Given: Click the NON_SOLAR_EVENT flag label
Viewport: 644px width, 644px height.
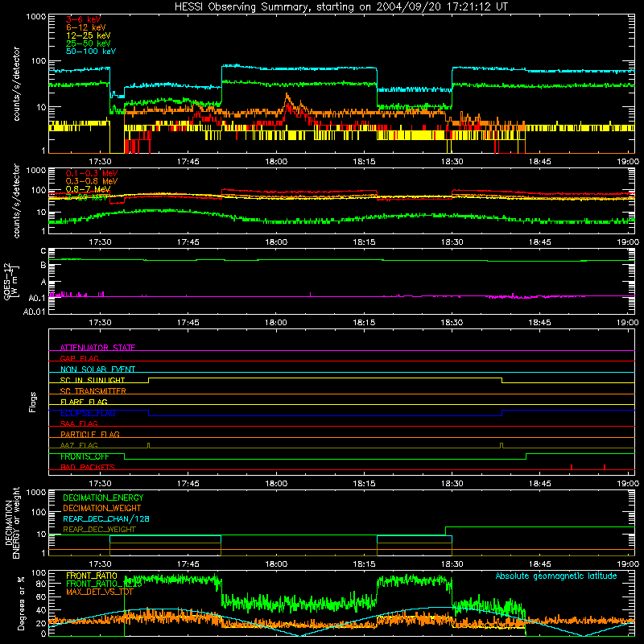Looking at the screenshot, I should pyautogui.click(x=97, y=369).
